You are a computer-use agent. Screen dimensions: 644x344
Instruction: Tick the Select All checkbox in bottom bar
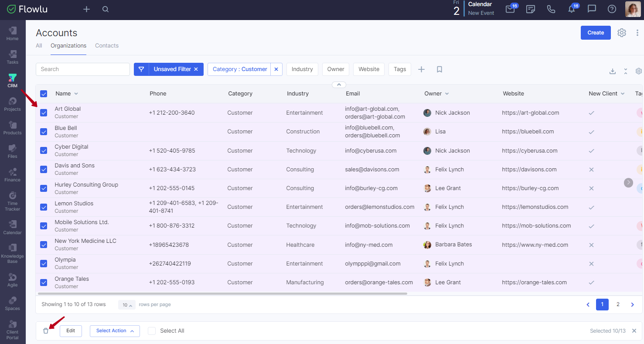[152, 331]
